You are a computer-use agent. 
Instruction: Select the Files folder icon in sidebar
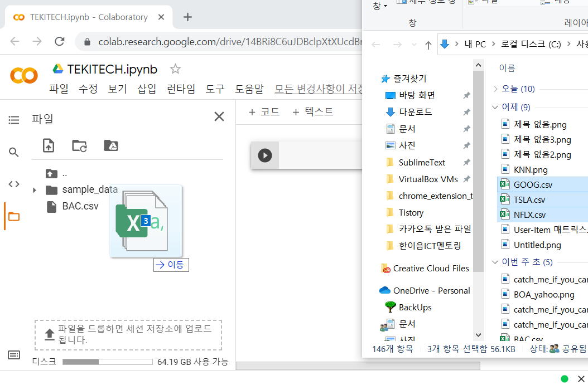pyautogui.click(x=14, y=217)
